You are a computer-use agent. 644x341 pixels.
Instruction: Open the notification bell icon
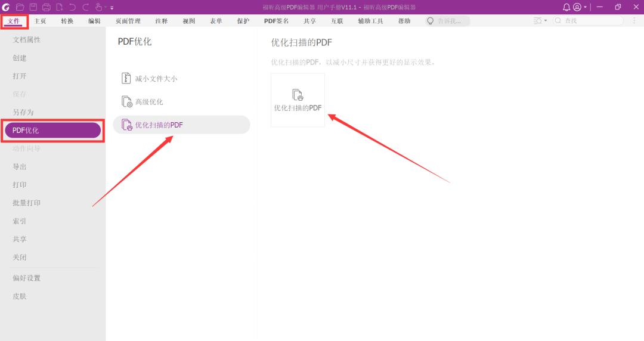click(x=566, y=7)
